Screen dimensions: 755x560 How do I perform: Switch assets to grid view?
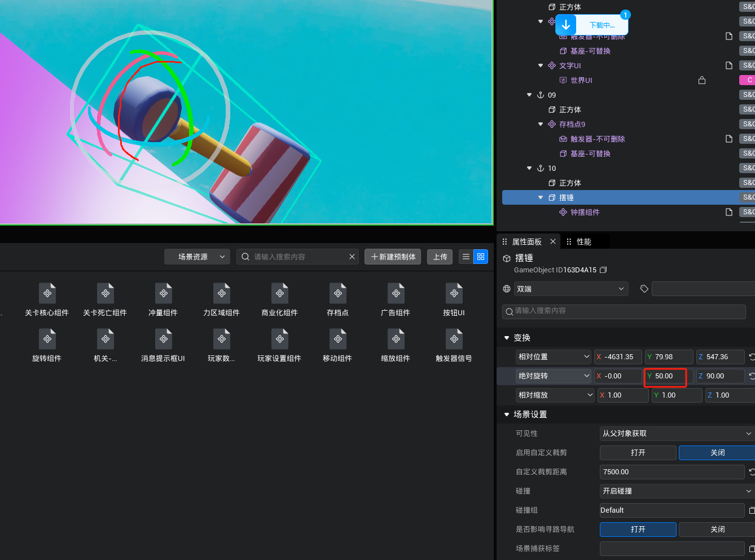point(481,257)
